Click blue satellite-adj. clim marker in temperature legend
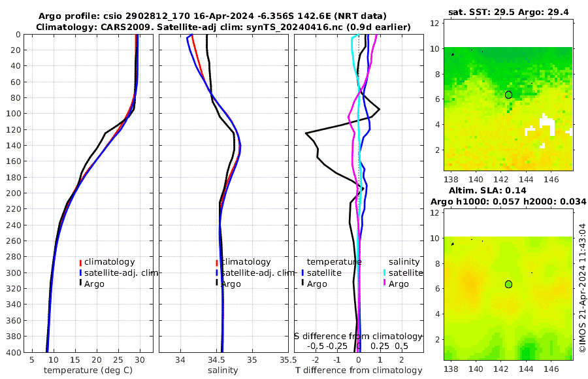Image resolution: width=588 pixels, height=379 pixels. 80,273
